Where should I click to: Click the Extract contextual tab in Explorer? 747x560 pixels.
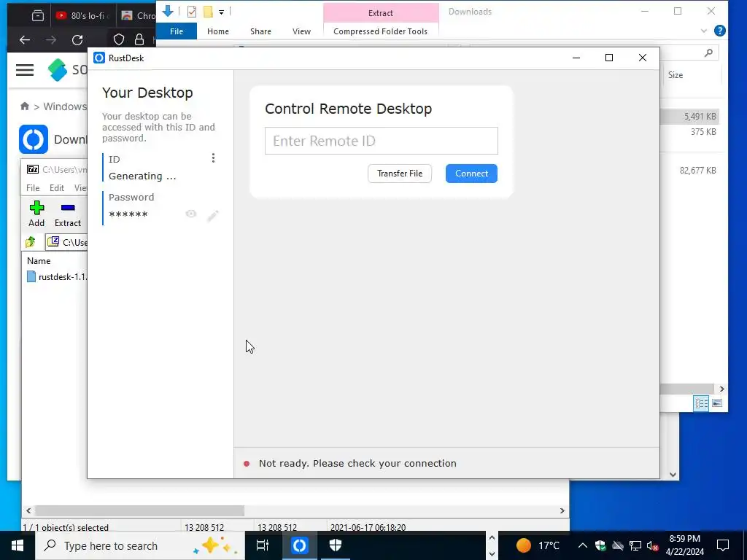381,13
